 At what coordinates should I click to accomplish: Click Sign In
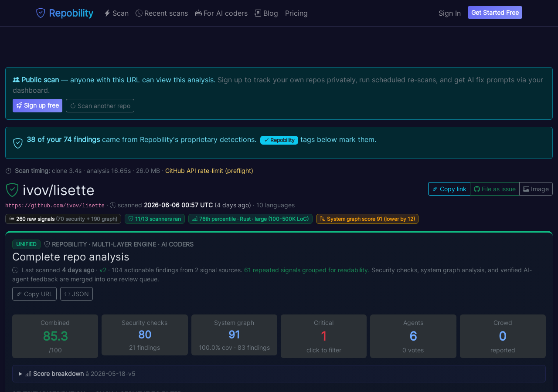[449, 13]
